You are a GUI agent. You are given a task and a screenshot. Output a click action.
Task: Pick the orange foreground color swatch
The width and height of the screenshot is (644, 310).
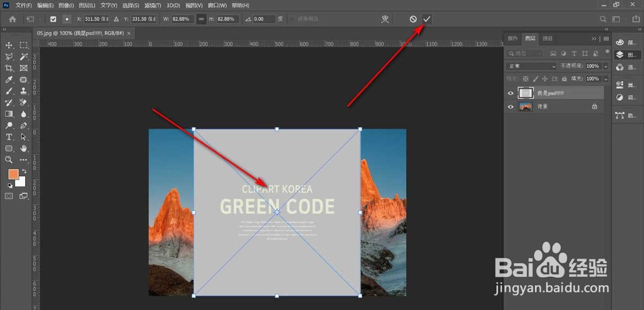pos(13,174)
